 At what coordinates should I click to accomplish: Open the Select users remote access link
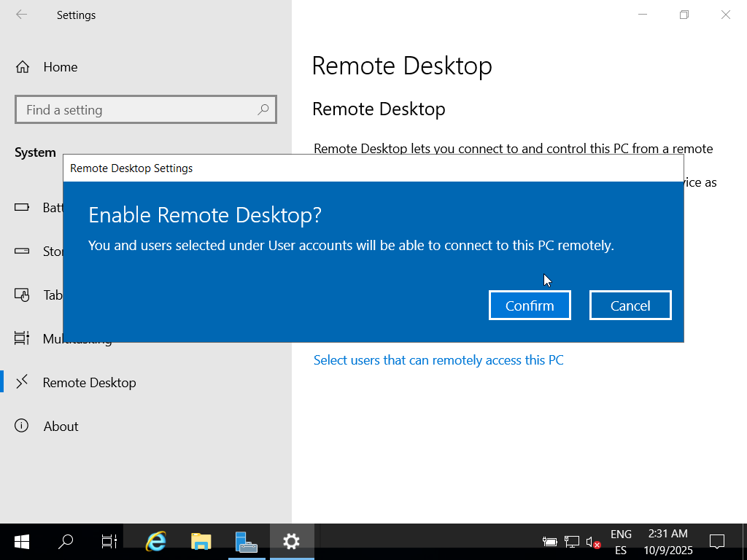click(438, 360)
